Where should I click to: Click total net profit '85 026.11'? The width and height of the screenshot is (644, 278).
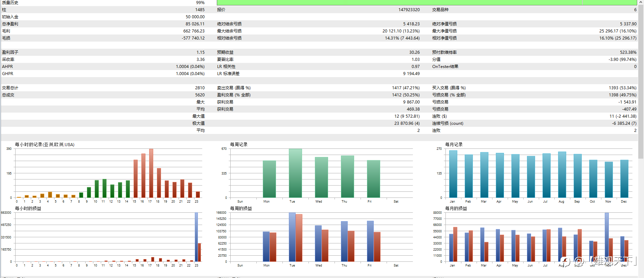[x=195, y=24]
